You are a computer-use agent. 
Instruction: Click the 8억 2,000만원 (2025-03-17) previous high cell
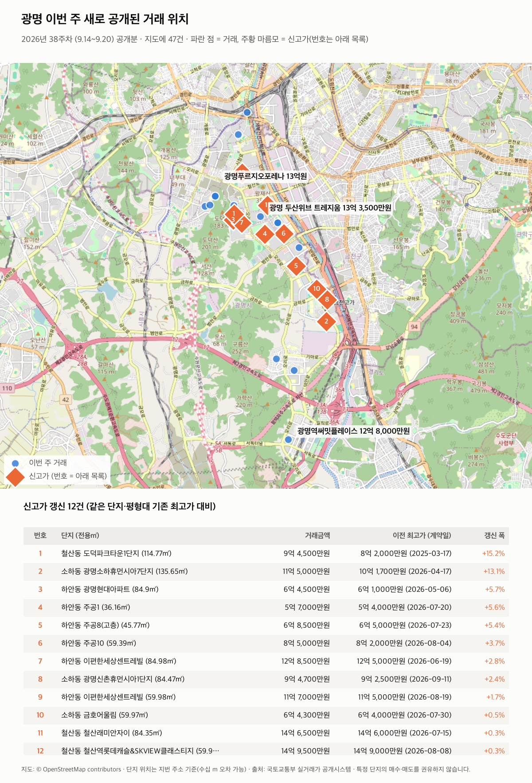pos(406,553)
